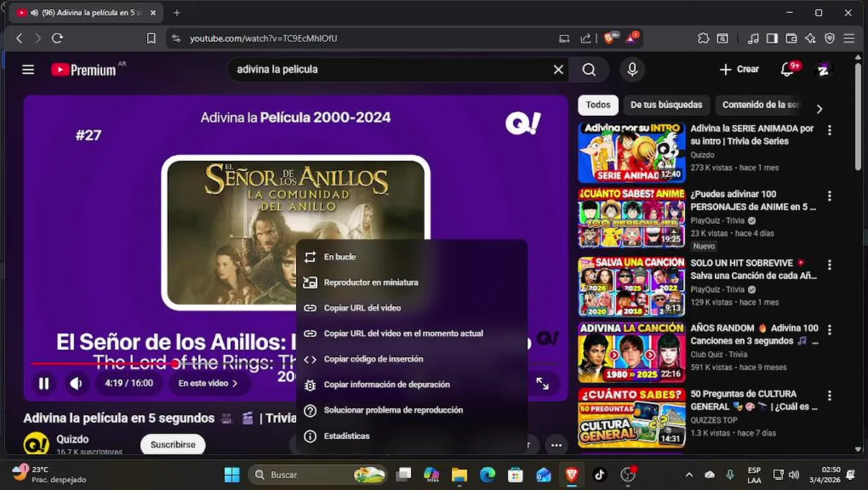Open ¿Puedes adivinar 100 PERSONAJES de ANIME video title
The image size is (868, 490).
pyautogui.click(x=754, y=200)
